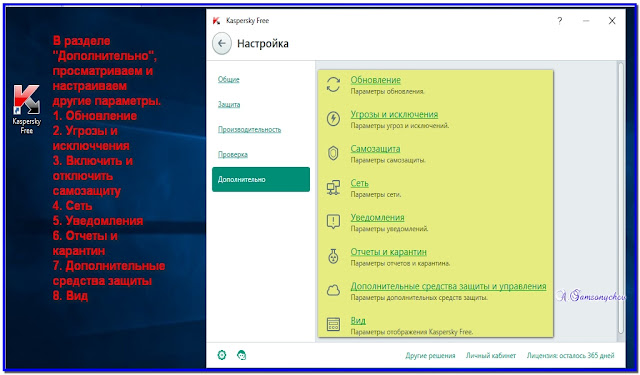Viewport: 640px width, 375px height.
Task: Click the Настройка page heading
Action: (263, 44)
